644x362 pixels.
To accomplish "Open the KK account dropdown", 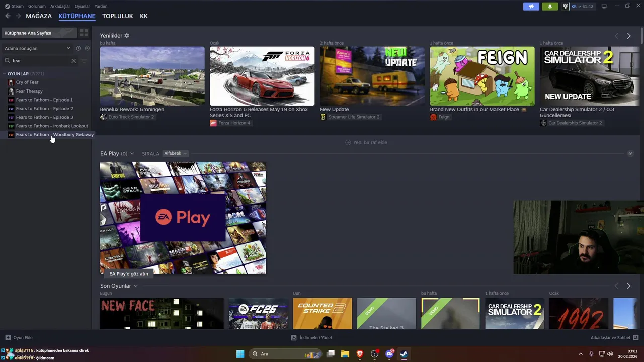I will (x=580, y=6).
